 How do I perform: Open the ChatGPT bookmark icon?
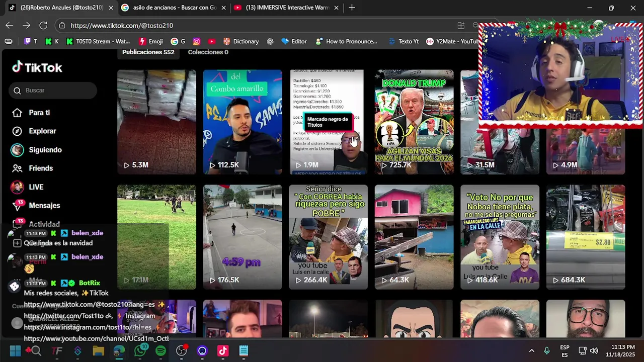pos(270,41)
